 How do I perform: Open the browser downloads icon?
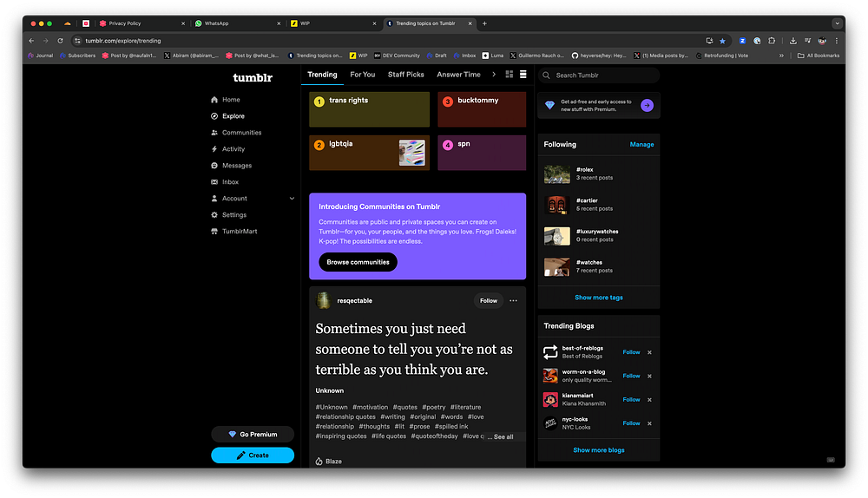(792, 41)
